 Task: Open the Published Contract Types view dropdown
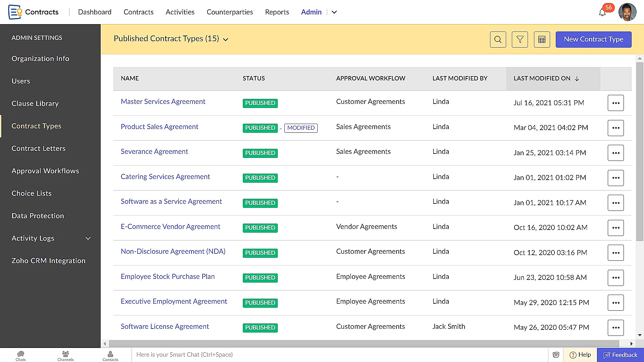pos(225,39)
